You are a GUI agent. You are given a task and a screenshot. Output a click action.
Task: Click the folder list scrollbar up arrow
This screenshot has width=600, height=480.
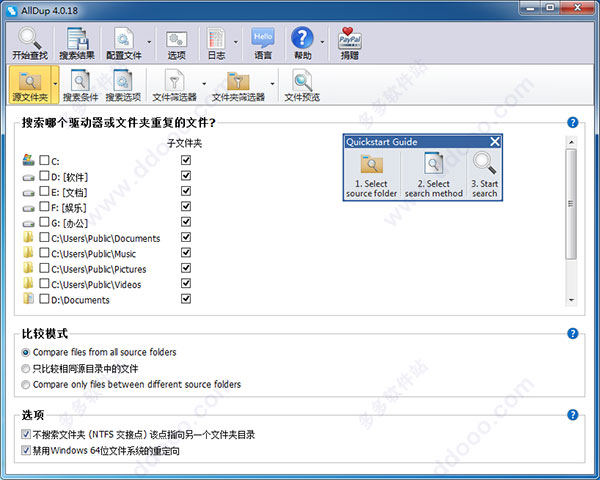coord(571,142)
